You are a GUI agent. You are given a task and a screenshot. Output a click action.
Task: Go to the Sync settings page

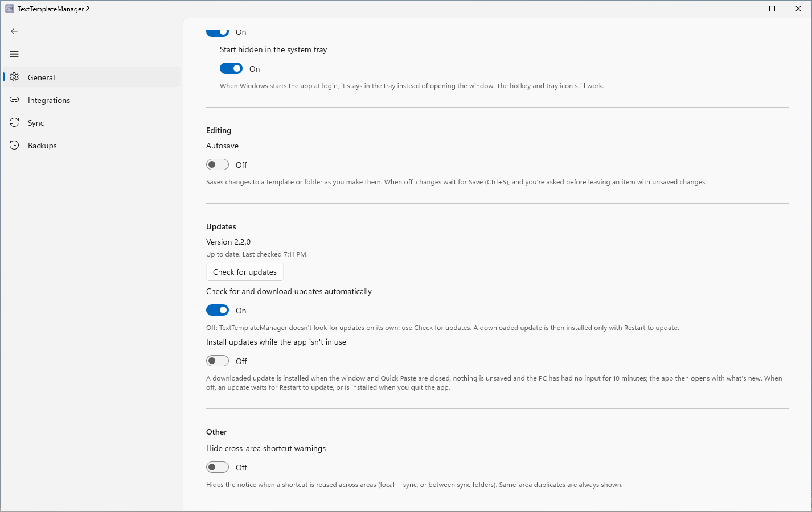pyautogui.click(x=92, y=123)
